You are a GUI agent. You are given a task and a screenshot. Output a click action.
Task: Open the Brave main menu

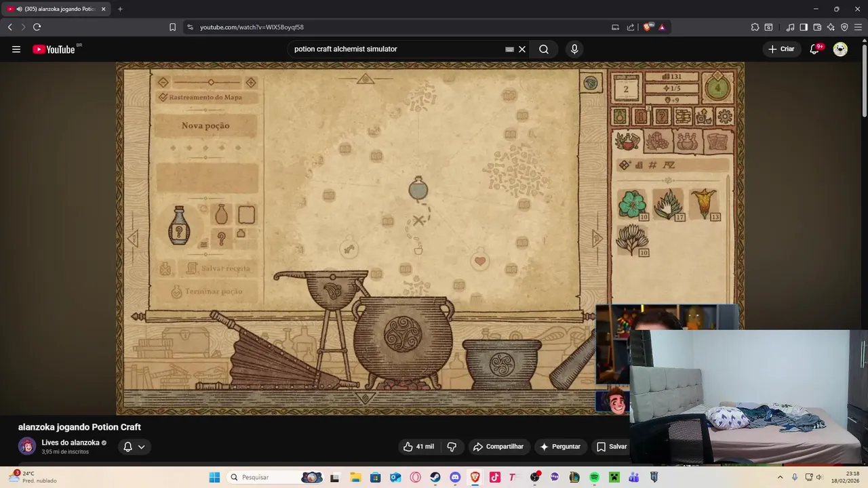(858, 27)
